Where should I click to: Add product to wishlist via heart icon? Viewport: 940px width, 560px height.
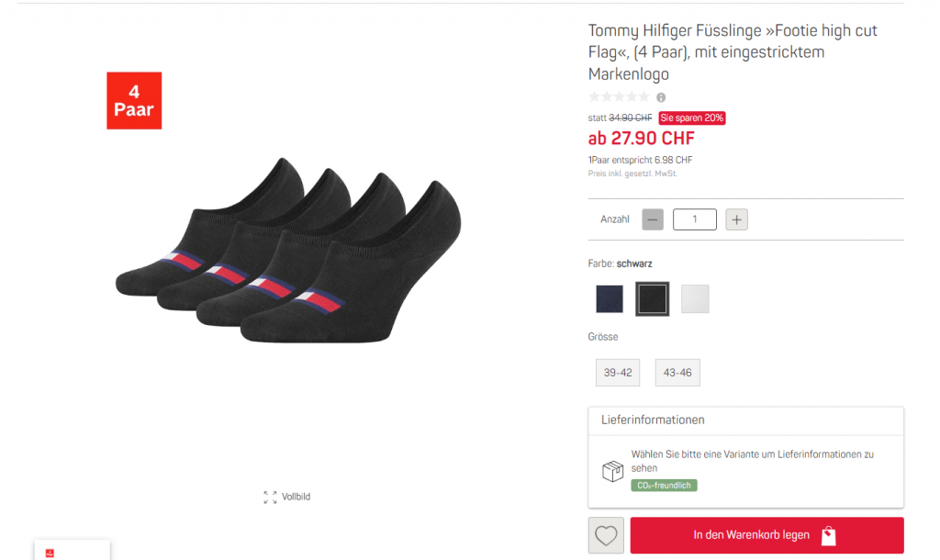(x=606, y=535)
